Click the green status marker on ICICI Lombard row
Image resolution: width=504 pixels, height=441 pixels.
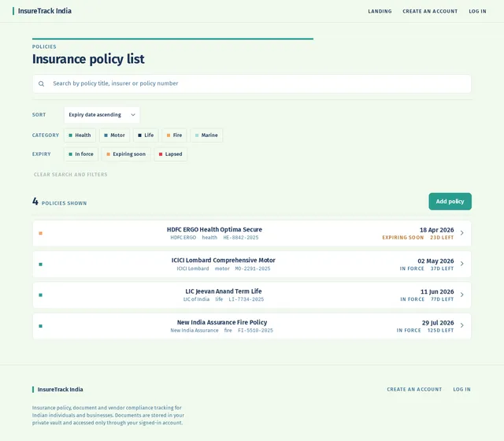click(x=40, y=265)
